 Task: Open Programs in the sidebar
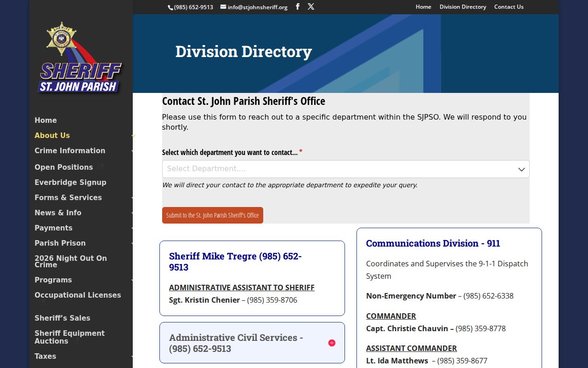point(53,280)
